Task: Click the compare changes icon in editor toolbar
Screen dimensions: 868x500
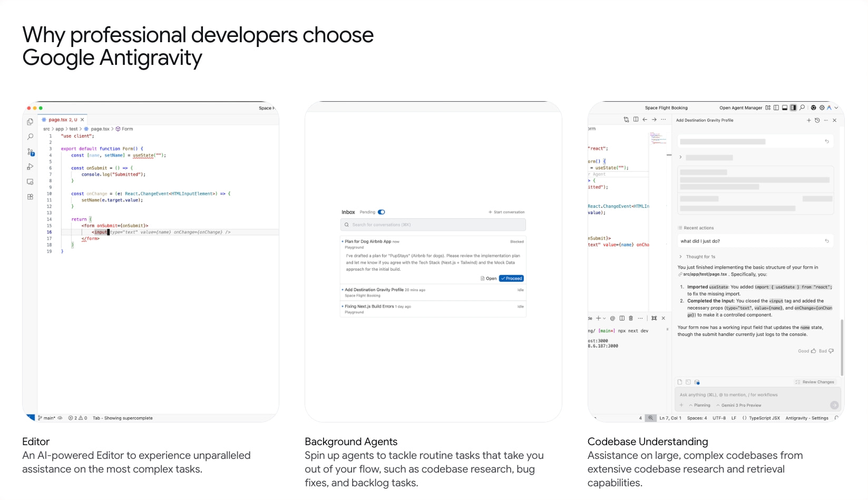Action: [x=626, y=120]
